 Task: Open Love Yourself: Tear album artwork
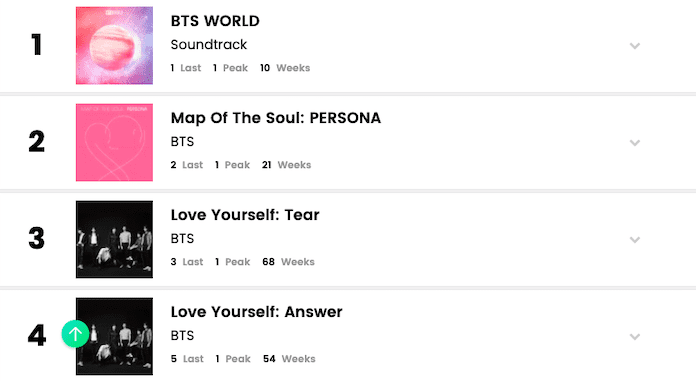(115, 240)
